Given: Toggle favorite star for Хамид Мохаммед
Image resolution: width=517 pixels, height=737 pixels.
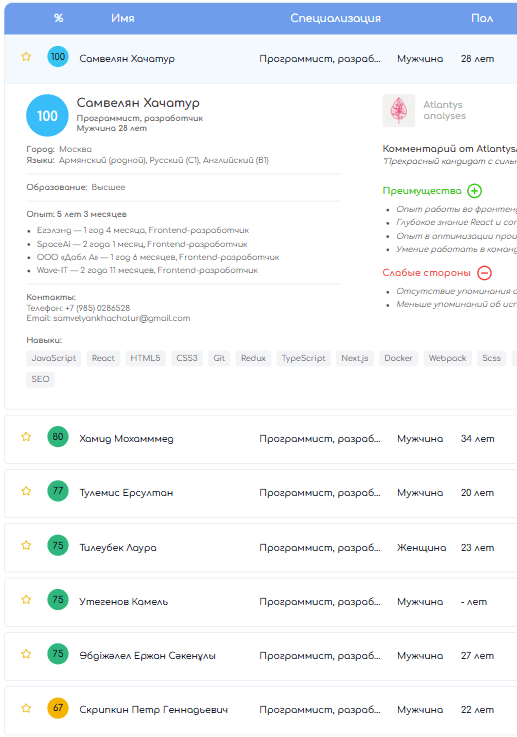Looking at the screenshot, I should pyautogui.click(x=26, y=437).
